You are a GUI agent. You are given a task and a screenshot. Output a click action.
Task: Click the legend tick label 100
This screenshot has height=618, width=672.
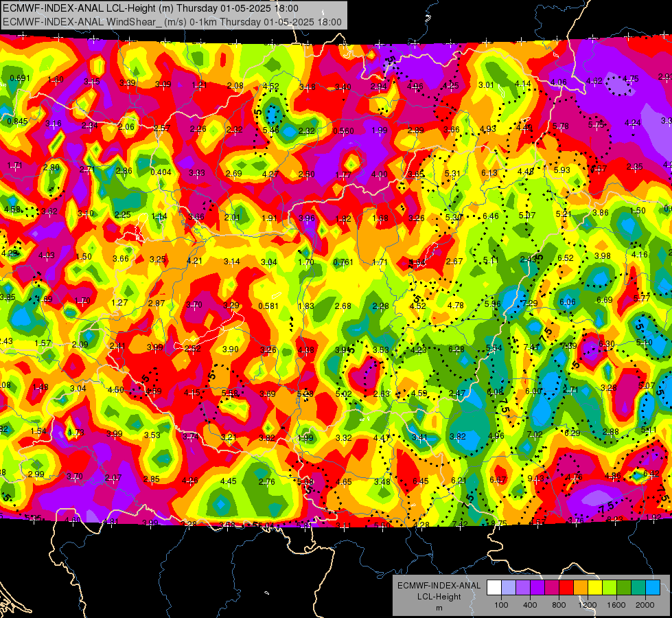coord(502,605)
